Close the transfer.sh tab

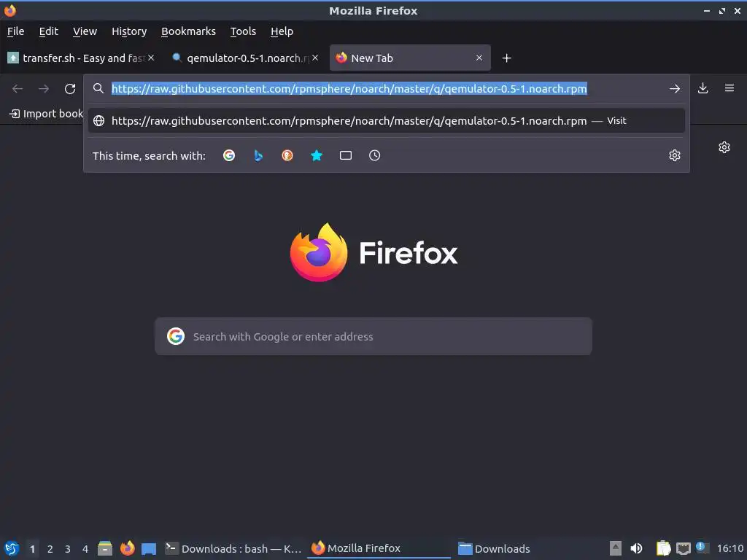(151, 58)
